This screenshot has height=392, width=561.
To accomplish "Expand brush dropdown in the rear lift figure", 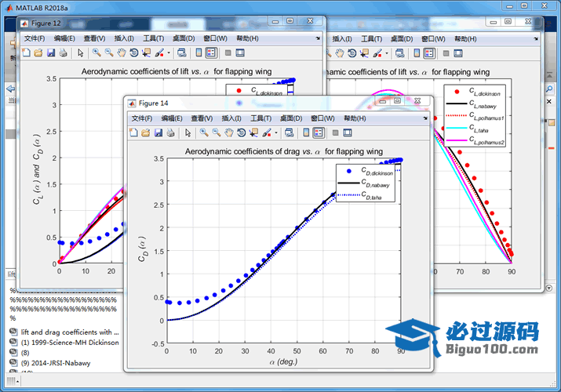I will click(x=386, y=53).
